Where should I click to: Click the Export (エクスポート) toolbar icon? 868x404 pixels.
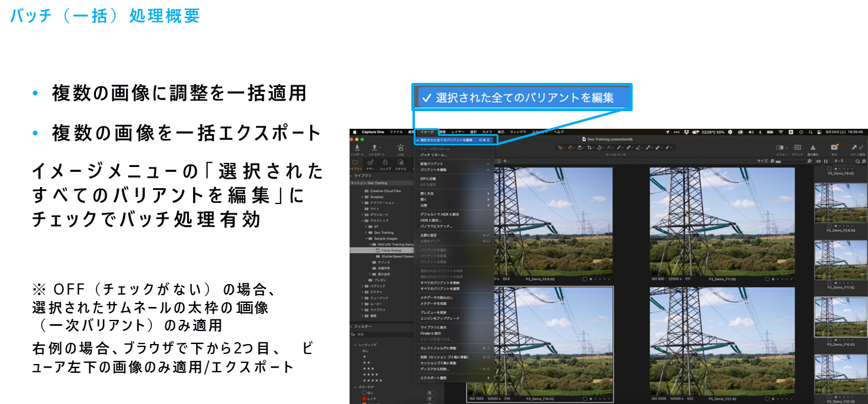pos(375,147)
